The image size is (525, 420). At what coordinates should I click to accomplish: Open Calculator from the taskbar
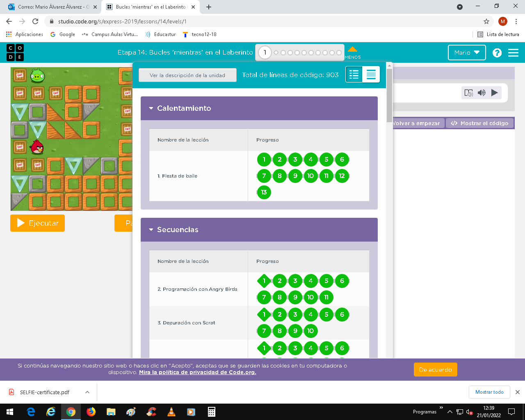tap(212, 412)
